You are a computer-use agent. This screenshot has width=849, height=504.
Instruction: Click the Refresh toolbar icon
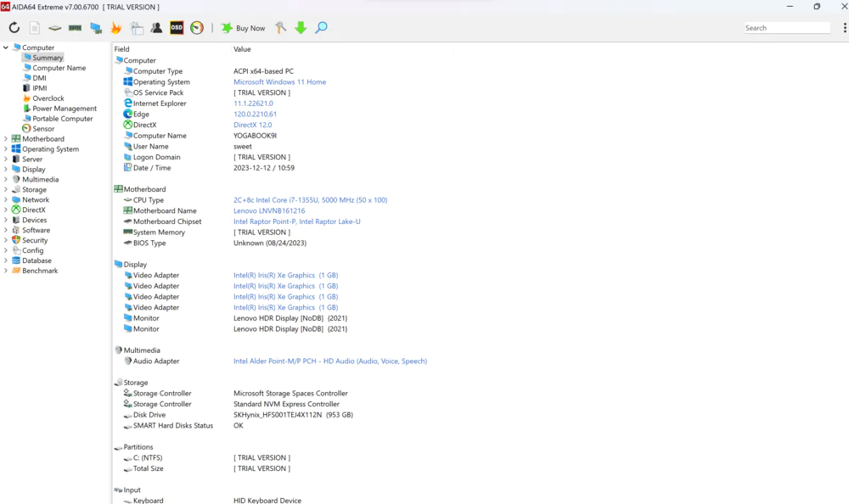click(x=14, y=28)
